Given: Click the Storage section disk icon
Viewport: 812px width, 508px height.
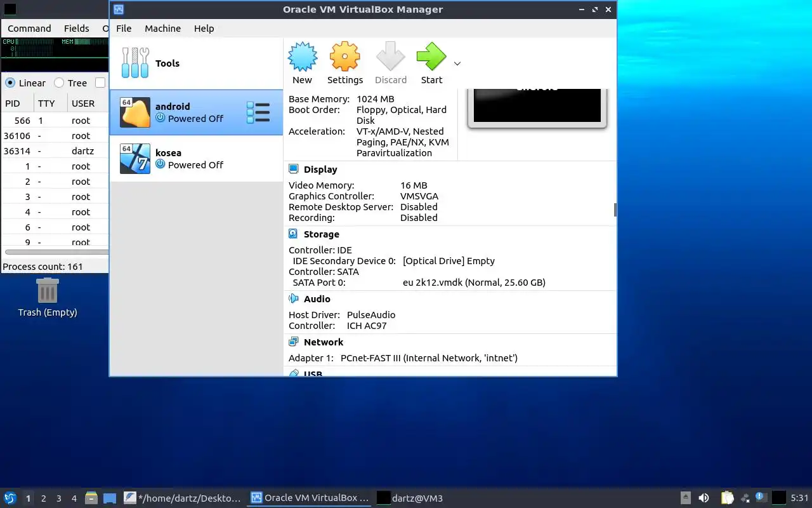Looking at the screenshot, I should point(294,234).
